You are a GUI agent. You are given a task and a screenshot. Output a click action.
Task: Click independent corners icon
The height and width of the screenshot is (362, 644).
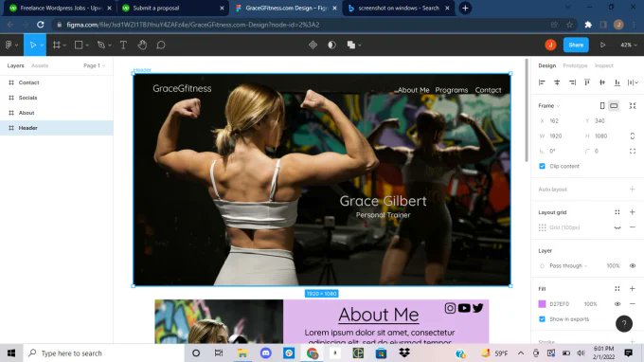pos(633,152)
